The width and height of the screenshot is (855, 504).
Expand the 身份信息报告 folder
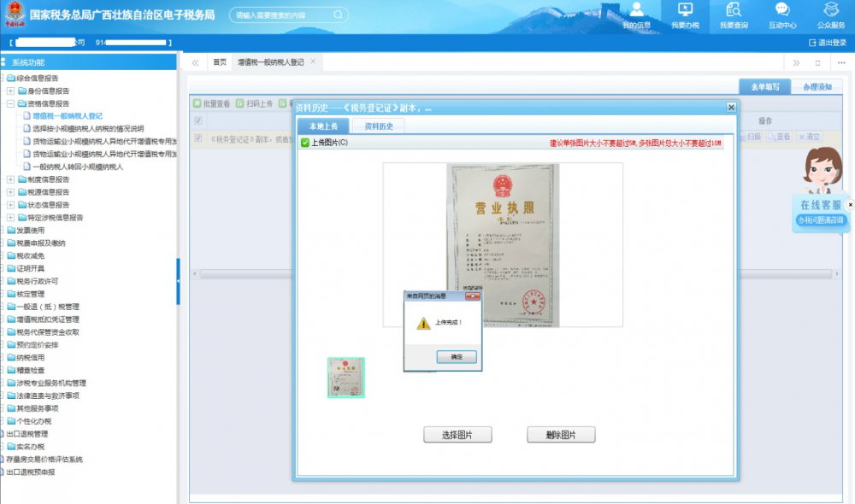(10, 91)
